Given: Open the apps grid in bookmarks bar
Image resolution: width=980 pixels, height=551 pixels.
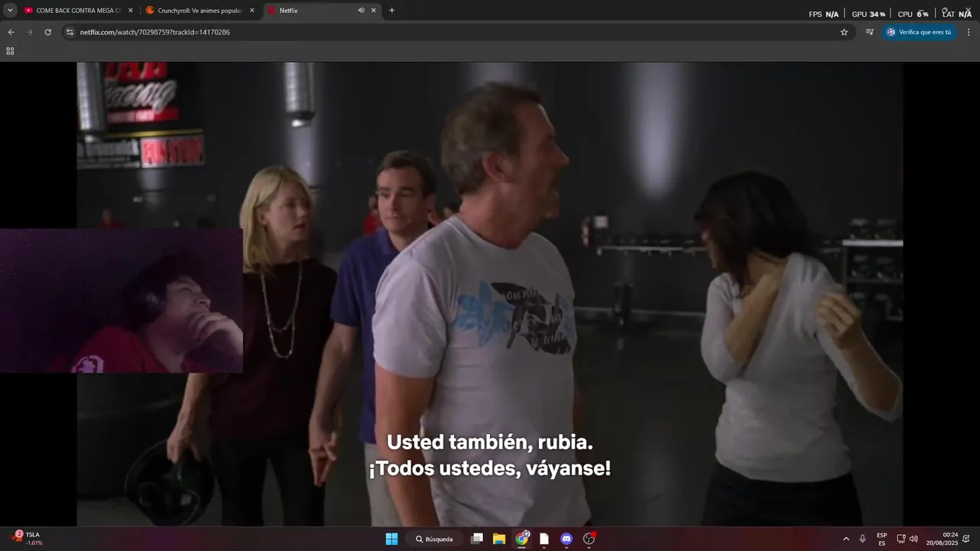Looking at the screenshot, I should 10,51.
